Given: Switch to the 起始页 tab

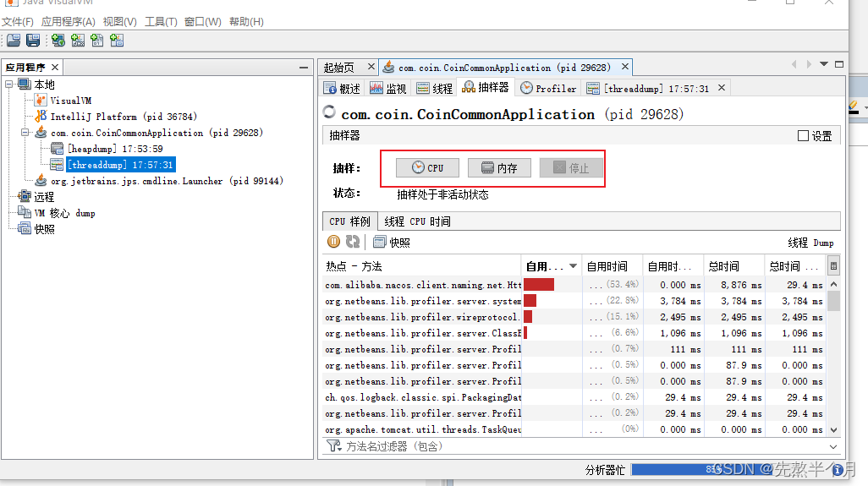Looking at the screenshot, I should coord(338,68).
